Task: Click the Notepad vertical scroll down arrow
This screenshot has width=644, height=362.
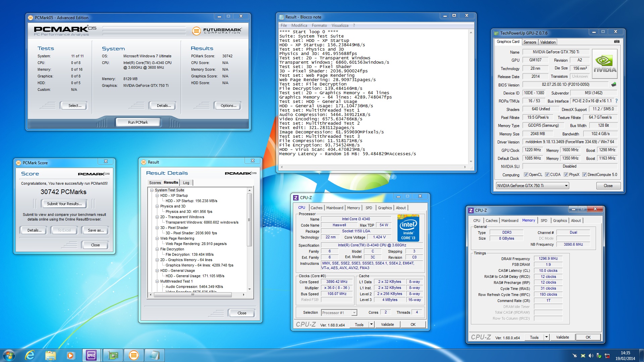Action: [471, 162]
